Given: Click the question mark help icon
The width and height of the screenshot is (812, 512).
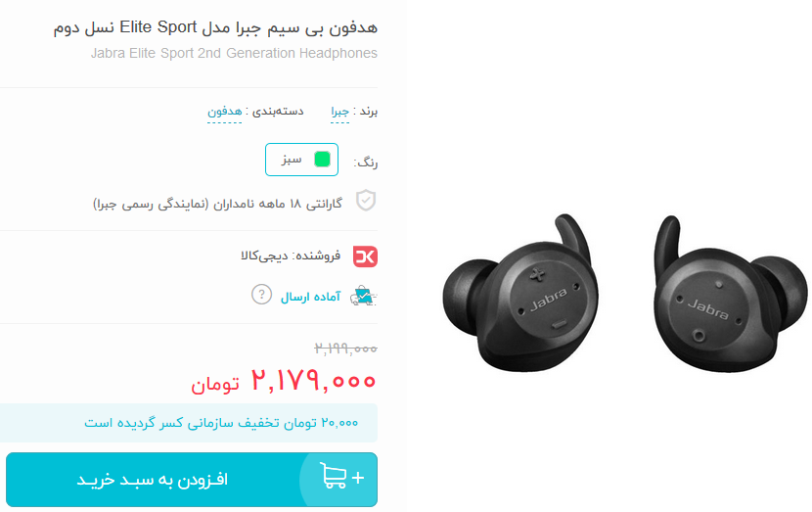Looking at the screenshot, I should [x=261, y=295].
